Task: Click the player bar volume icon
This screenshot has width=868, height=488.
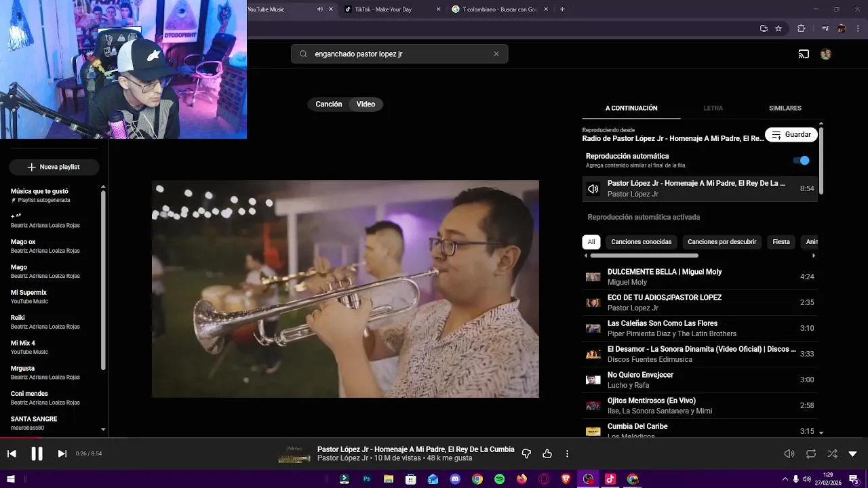Action: pos(789,453)
